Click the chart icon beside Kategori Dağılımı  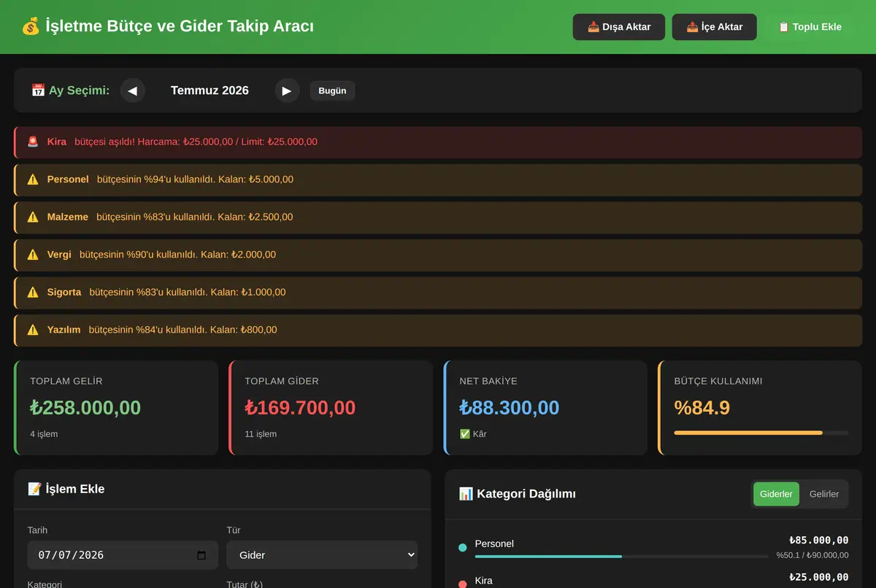coord(466,494)
